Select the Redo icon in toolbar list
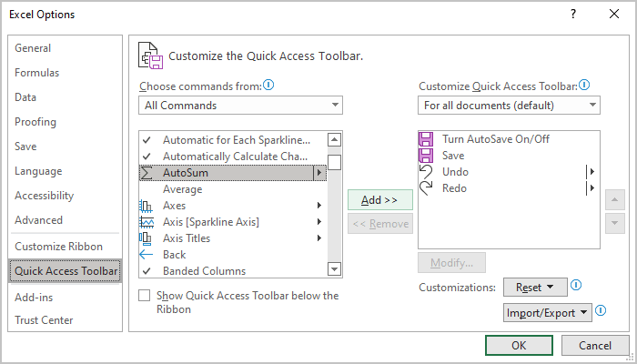The image size is (637, 364). click(x=426, y=188)
